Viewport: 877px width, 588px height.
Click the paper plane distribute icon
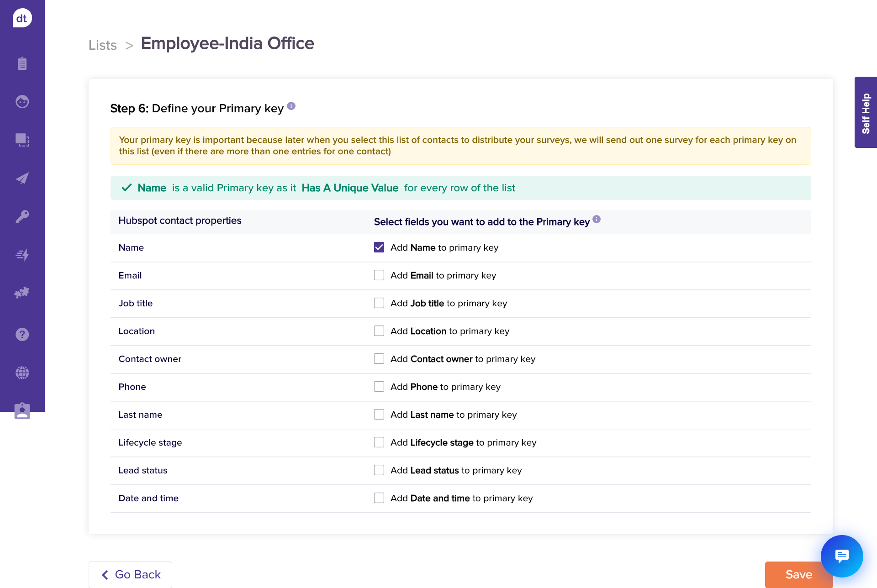coord(22,178)
